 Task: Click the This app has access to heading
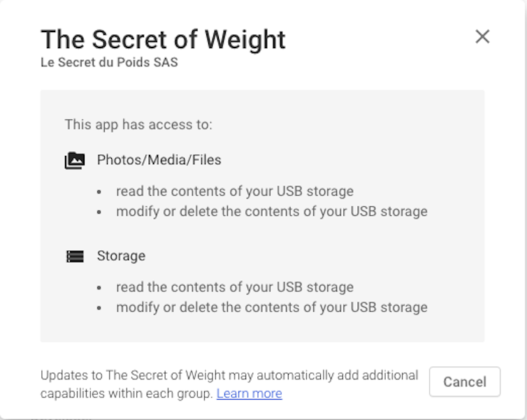(138, 125)
